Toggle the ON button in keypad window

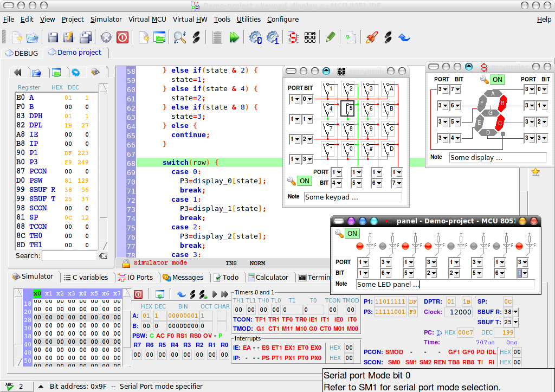(x=305, y=181)
